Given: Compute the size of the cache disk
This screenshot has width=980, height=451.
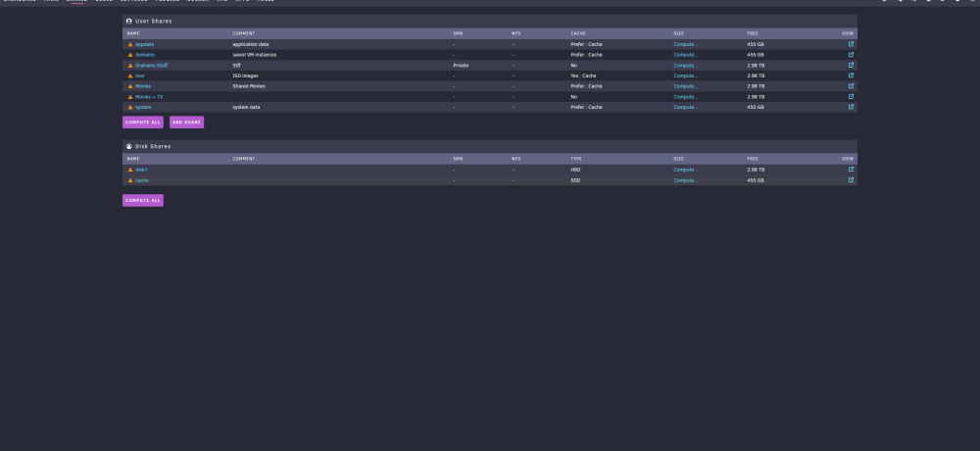Looking at the screenshot, I should click(x=686, y=180).
